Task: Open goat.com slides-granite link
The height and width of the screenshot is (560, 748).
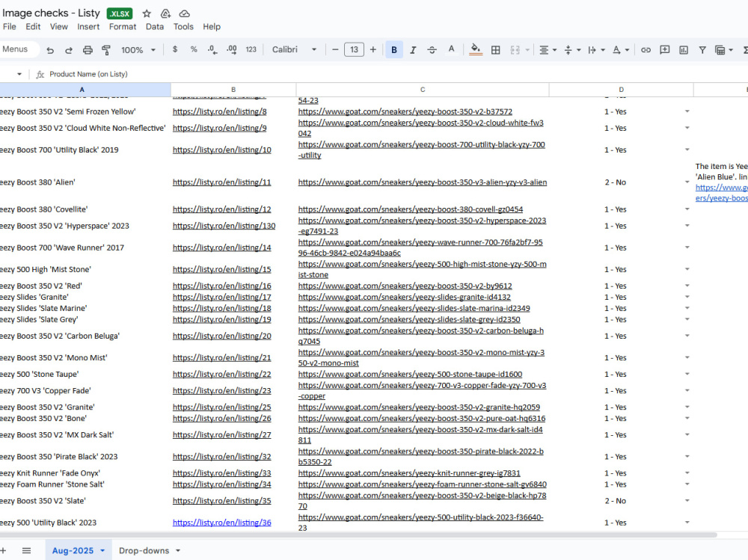Action: point(405,297)
